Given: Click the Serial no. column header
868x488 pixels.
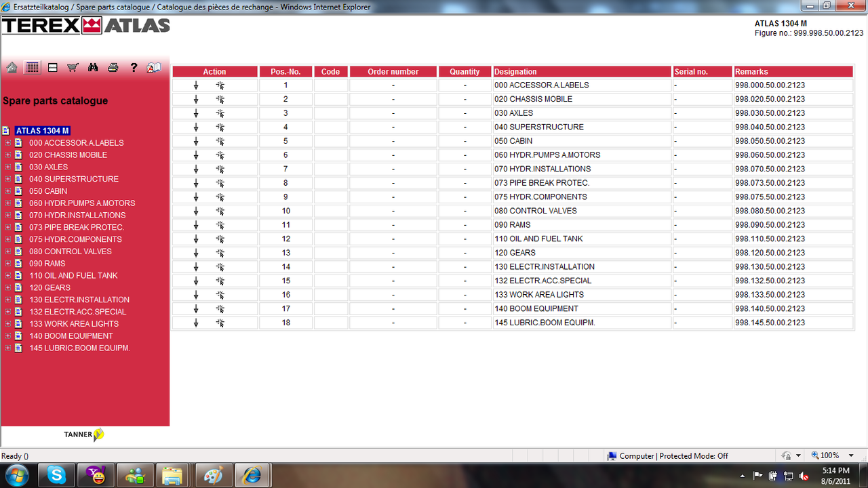Looking at the screenshot, I should point(703,72).
